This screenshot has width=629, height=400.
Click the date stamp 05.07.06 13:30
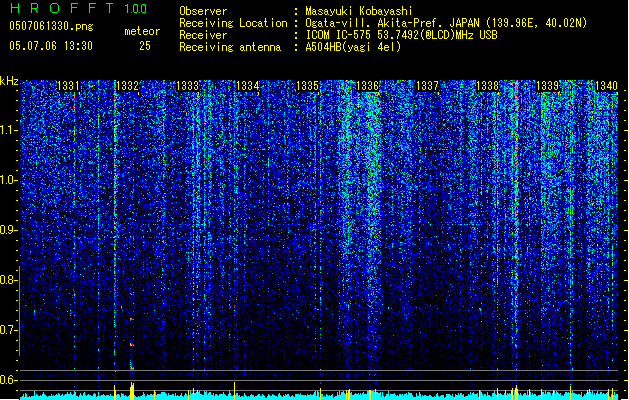51,46
